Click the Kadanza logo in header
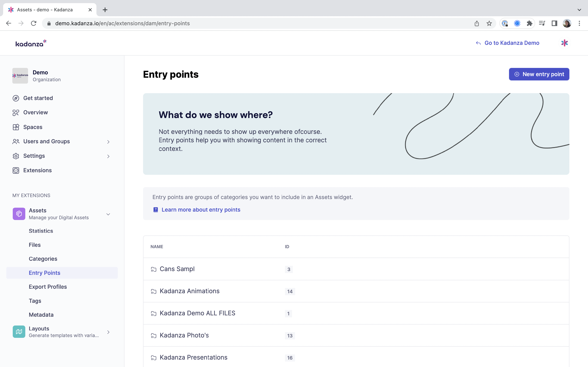The height and width of the screenshot is (367, 588). point(31,43)
